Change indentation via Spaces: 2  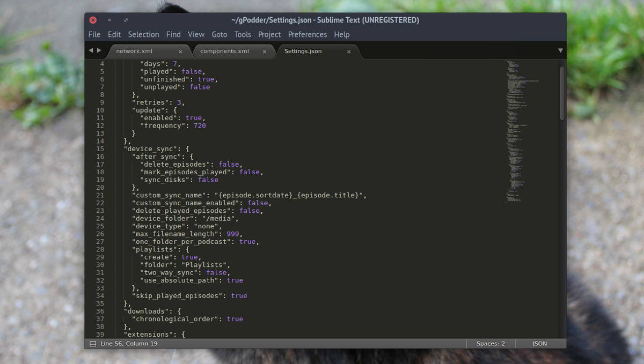(491, 344)
